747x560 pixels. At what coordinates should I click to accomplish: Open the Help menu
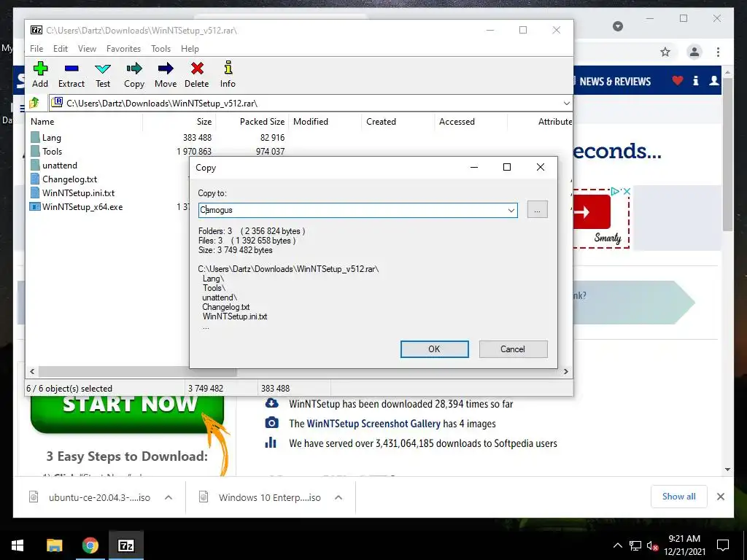click(x=190, y=49)
